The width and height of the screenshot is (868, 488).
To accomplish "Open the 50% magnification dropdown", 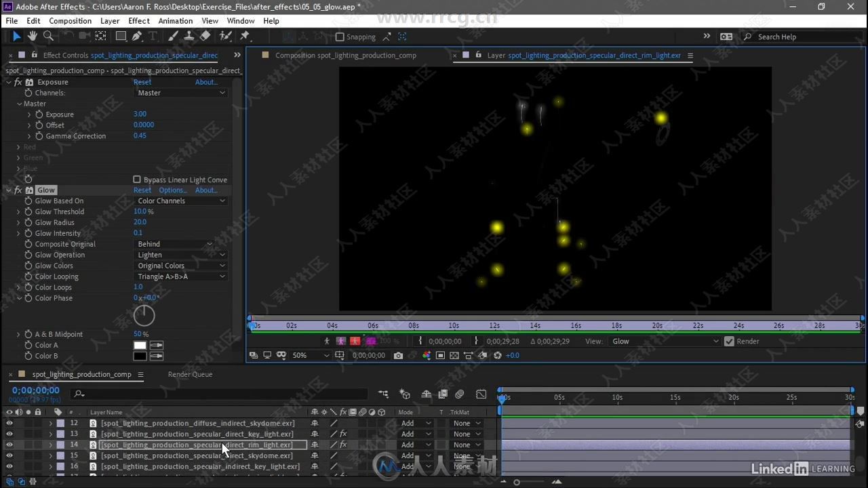I will click(x=310, y=355).
